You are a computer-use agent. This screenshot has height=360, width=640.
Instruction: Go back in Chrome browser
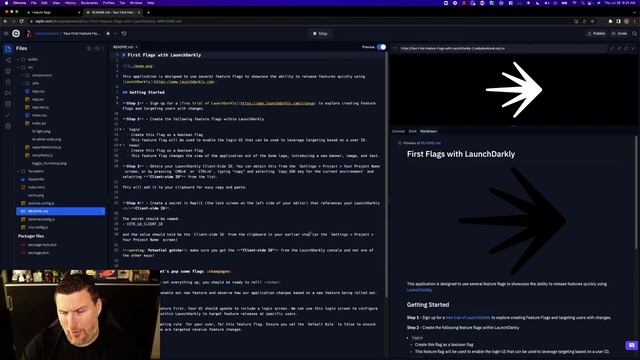pyautogui.click(x=5, y=21)
